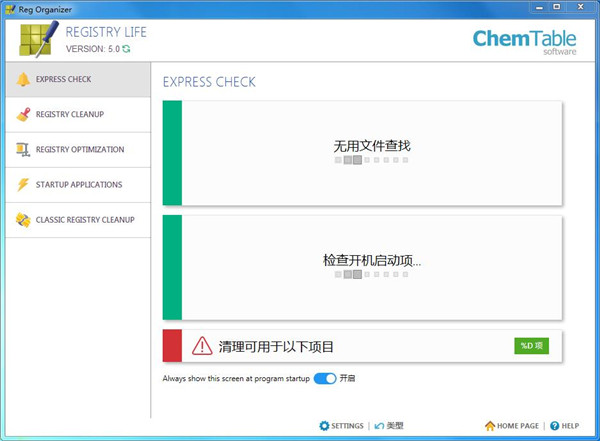Click the Classic Registry Cleanup icon
The height and width of the screenshot is (441, 600).
22,220
